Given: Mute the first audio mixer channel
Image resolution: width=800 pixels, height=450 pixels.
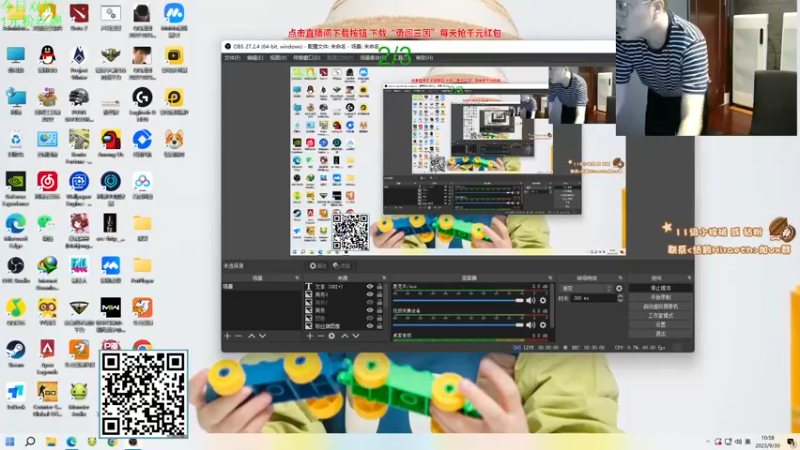Looking at the screenshot, I should pyautogui.click(x=531, y=301).
